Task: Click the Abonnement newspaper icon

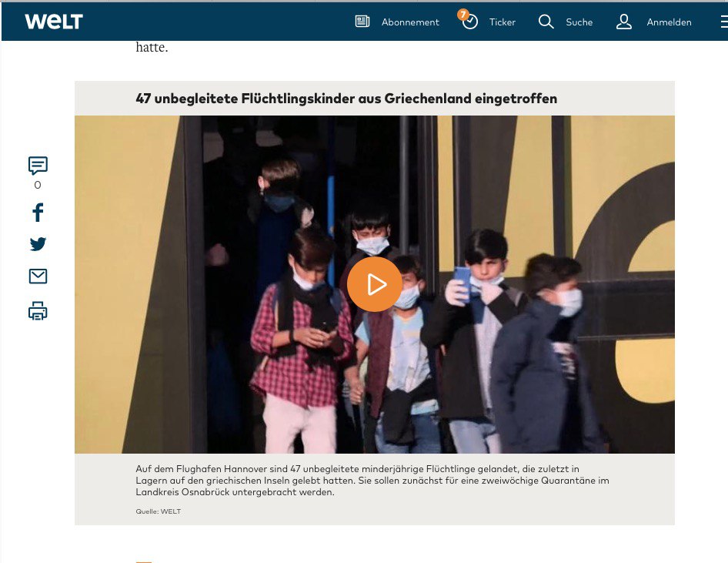Action: (x=362, y=22)
